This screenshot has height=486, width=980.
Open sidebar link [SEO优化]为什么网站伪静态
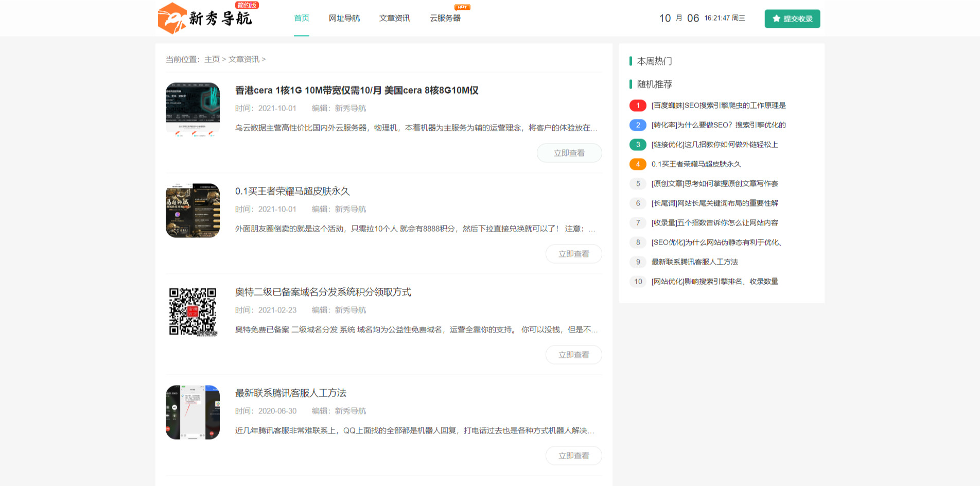tap(716, 242)
